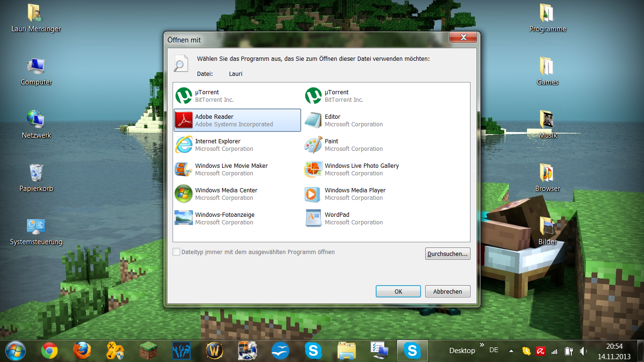Image resolution: width=644 pixels, height=362 pixels.
Task: Open the DE language selector
Action: tap(494, 350)
